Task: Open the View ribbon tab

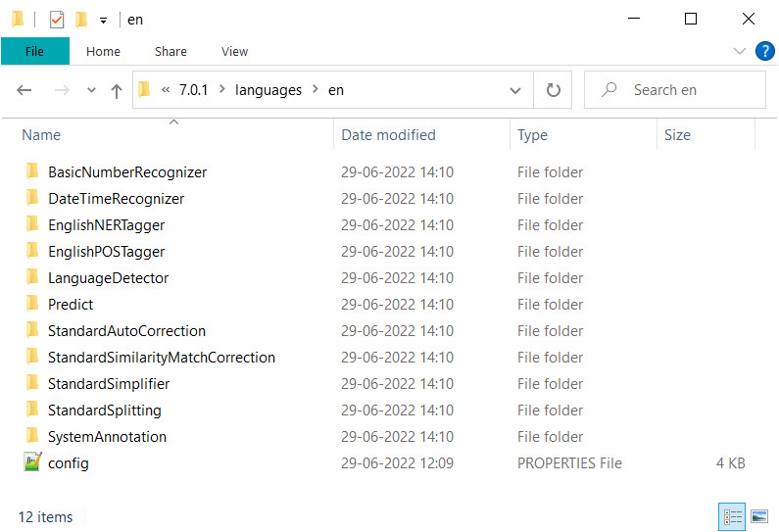Action: [234, 52]
